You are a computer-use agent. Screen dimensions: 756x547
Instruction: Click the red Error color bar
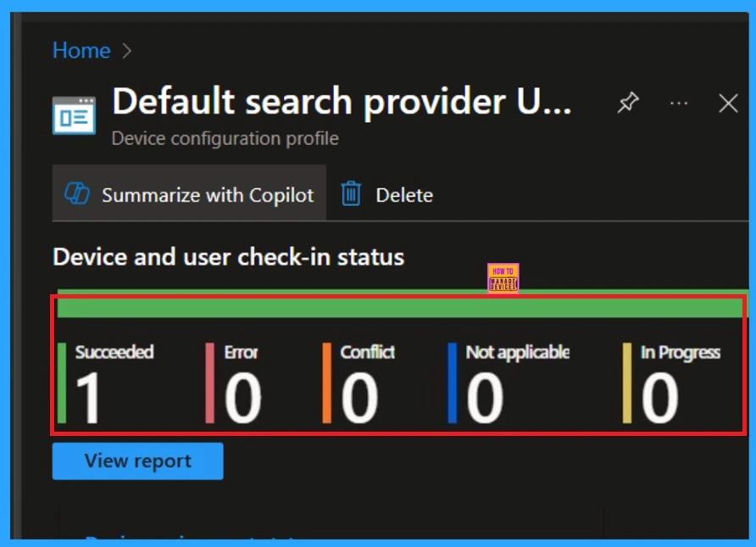pos(209,383)
